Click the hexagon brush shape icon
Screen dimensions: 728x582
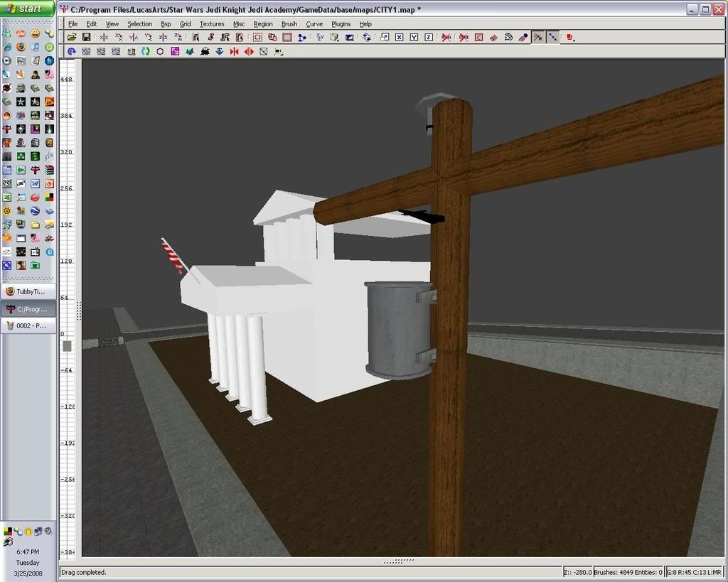(x=160, y=51)
